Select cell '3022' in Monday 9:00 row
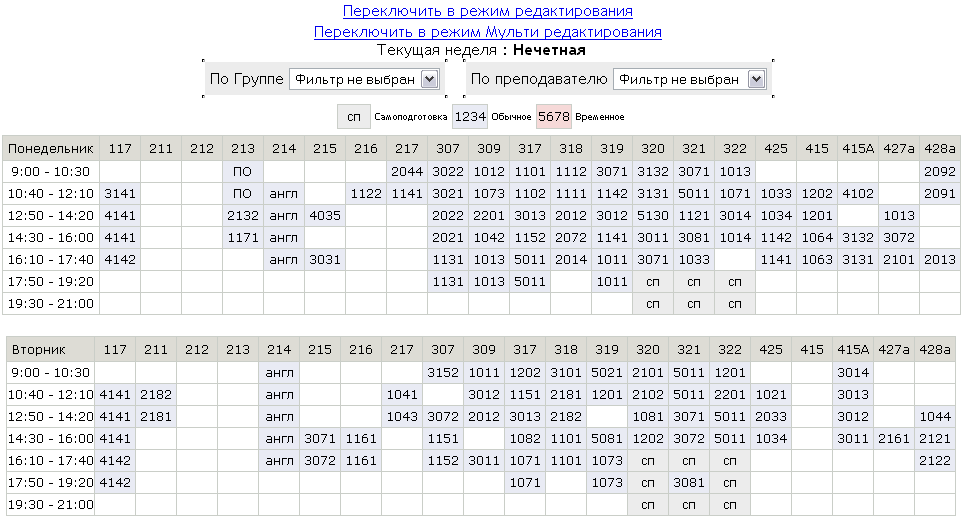This screenshot has height=523, width=964. pyautogui.click(x=448, y=171)
